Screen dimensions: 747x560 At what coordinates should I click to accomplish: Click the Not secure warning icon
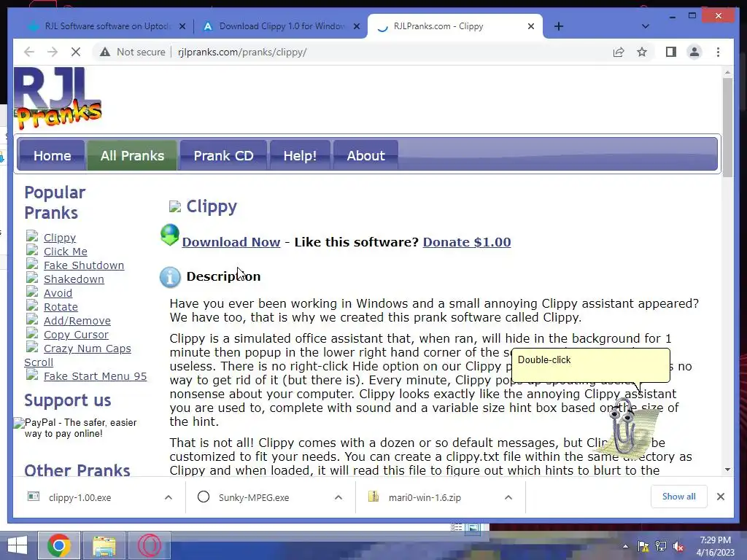(105, 52)
